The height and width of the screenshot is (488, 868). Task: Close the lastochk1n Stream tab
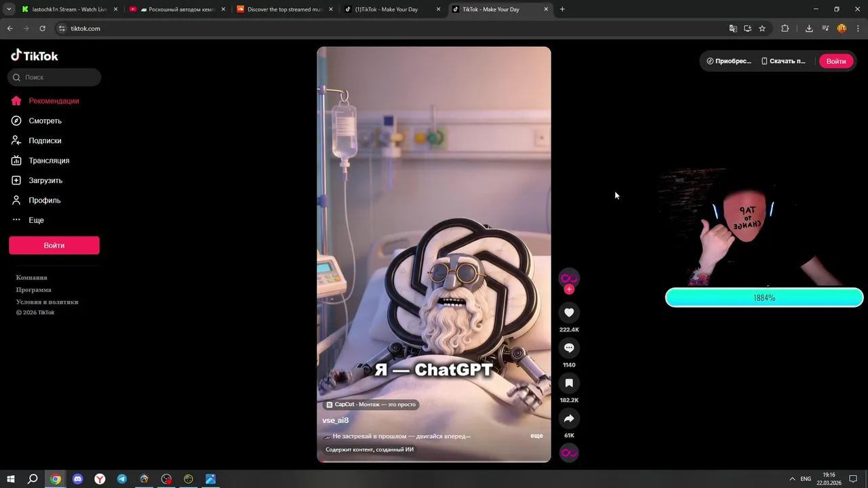[115, 9]
